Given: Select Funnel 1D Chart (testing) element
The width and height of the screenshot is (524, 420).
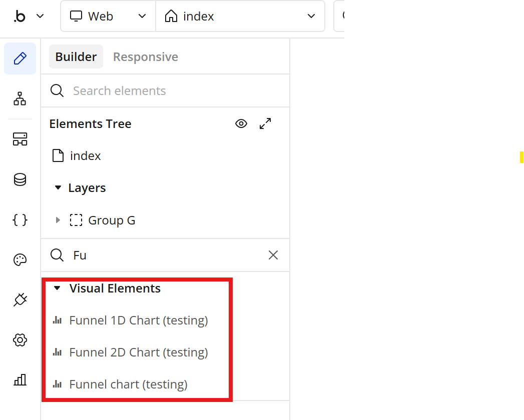Looking at the screenshot, I should [138, 320].
